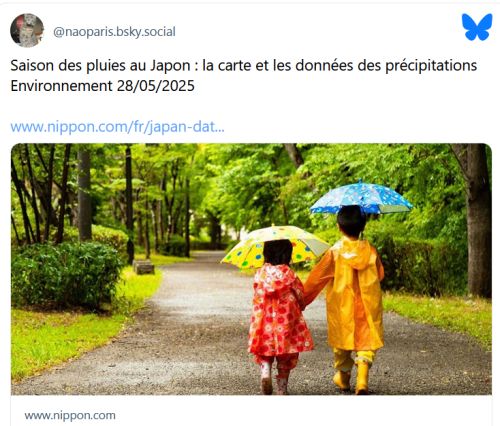Screen dimensions: 500x426
Task: Click the stone bench beside the path
Action: (144, 267)
